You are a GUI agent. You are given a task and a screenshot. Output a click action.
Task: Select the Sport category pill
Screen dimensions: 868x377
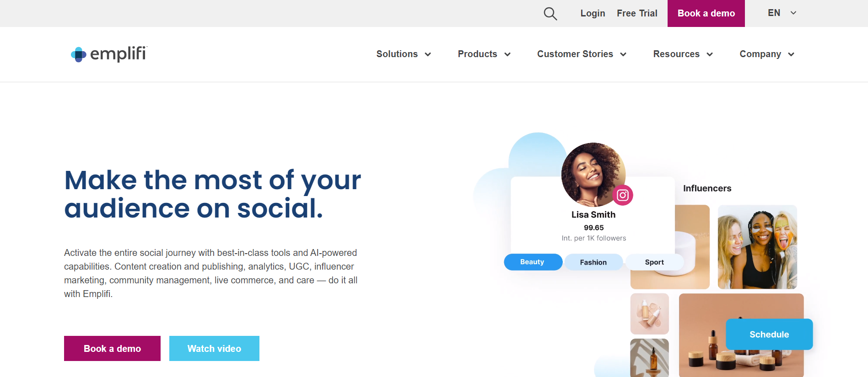tap(654, 262)
